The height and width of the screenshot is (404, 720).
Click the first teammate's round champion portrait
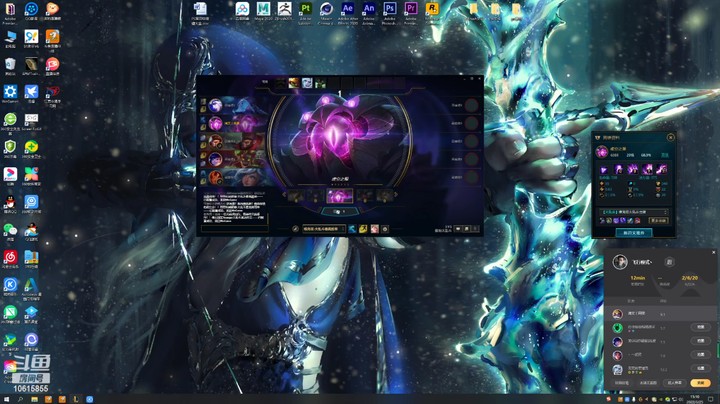point(215,105)
